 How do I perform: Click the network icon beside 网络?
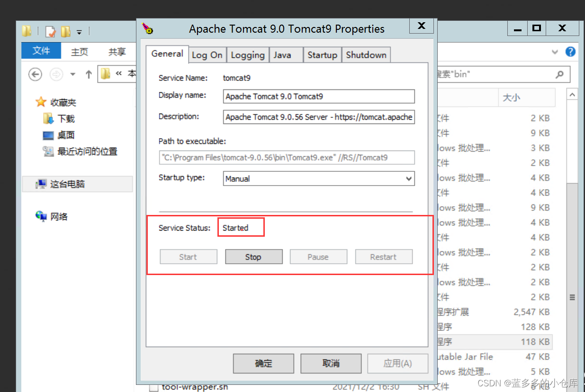point(41,216)
